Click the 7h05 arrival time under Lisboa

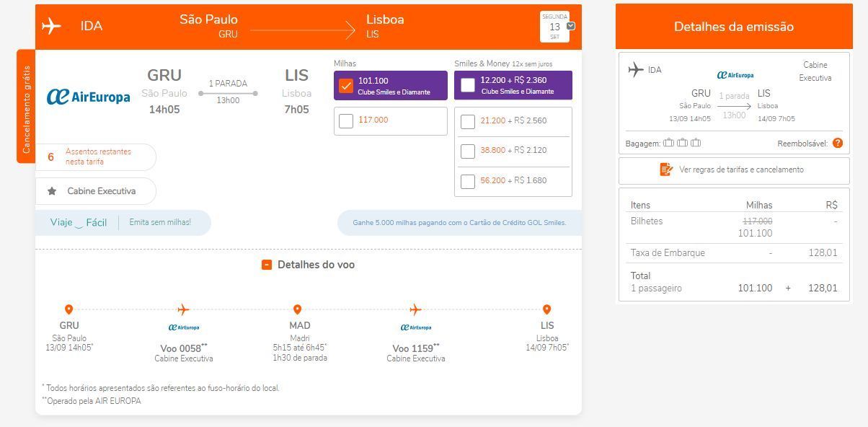296,110
